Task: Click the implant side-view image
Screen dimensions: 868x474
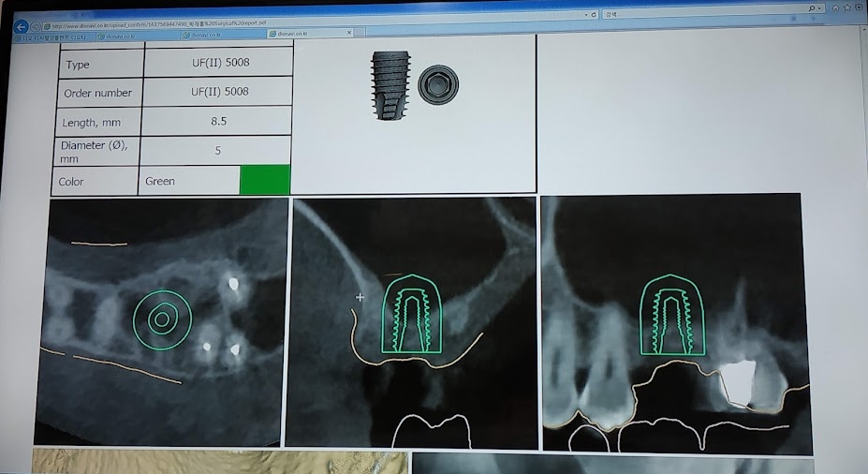Action: point(390,86)
